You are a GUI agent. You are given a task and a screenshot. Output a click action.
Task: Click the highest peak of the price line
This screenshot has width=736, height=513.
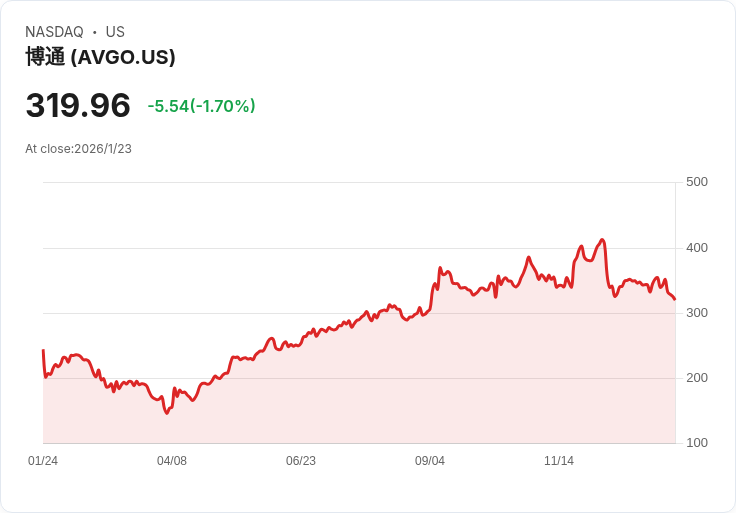602,240
